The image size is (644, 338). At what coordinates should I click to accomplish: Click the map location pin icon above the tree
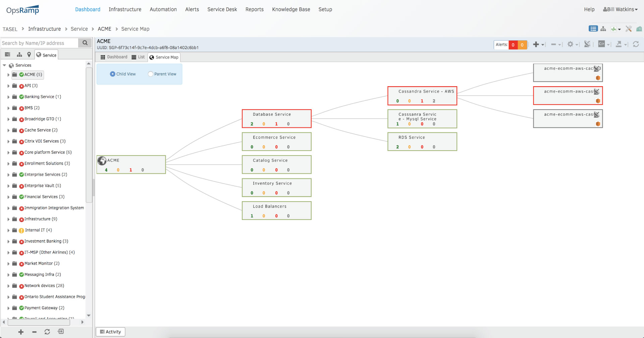click(29, 54)
